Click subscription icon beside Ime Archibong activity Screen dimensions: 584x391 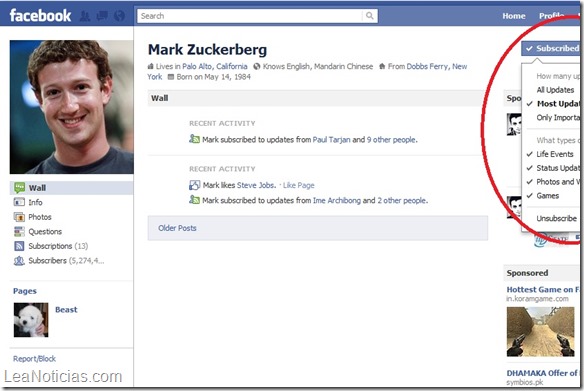tap(194, 200)
